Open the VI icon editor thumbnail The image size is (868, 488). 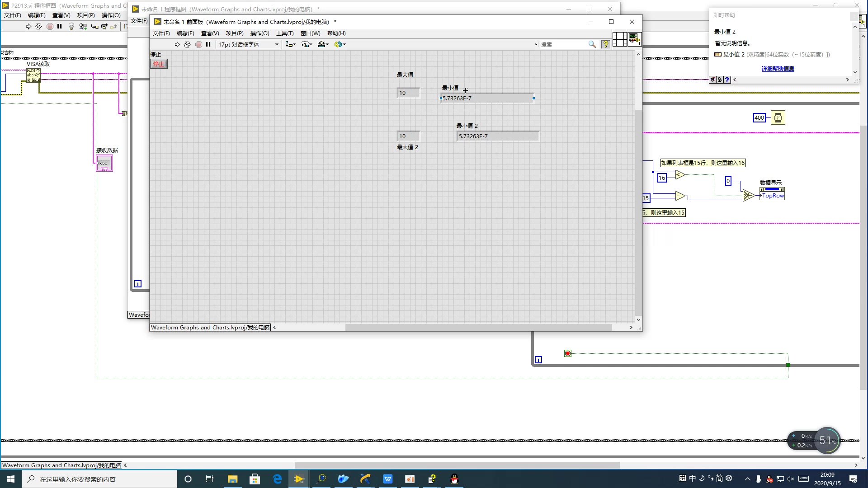click(634, 39)
